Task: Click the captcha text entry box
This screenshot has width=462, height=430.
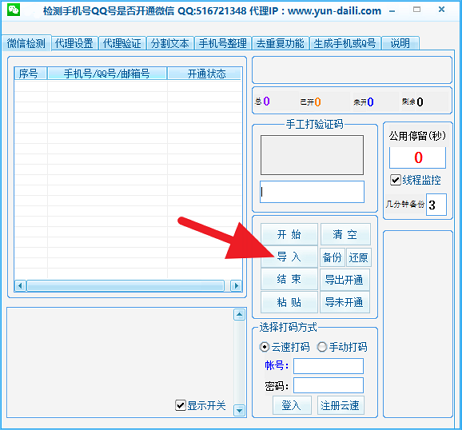Action: (312, 192)
